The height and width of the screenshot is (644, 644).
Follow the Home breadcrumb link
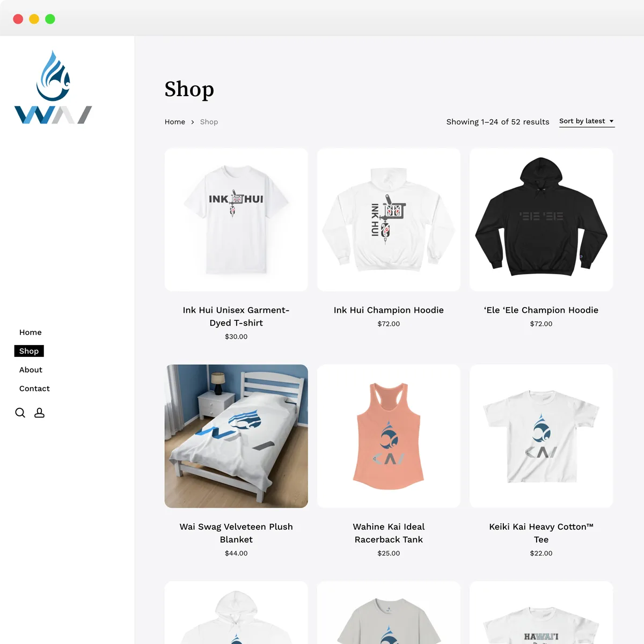pos(175,122)
